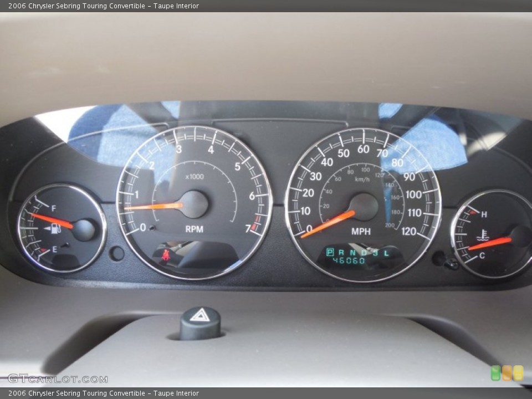Click the 7 mark on tachometer
The height and width of the screenshot is (399, 532).
(x=248, y=229)
